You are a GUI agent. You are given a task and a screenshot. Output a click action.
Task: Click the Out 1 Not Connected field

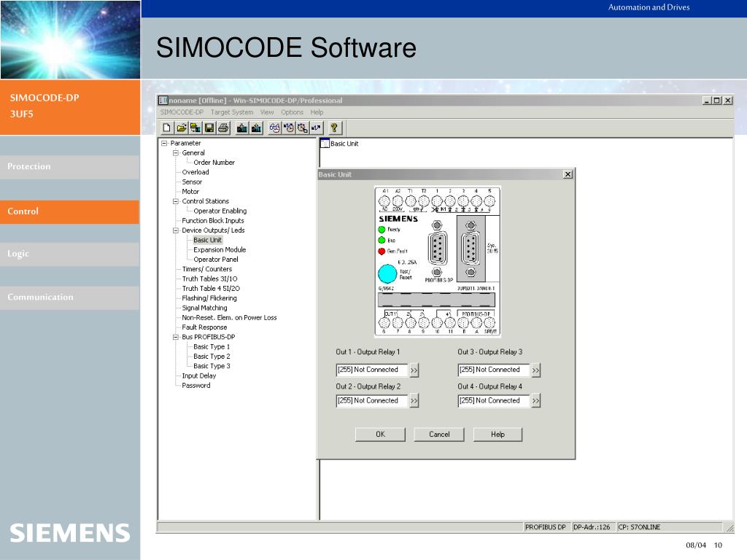[371, 370]
